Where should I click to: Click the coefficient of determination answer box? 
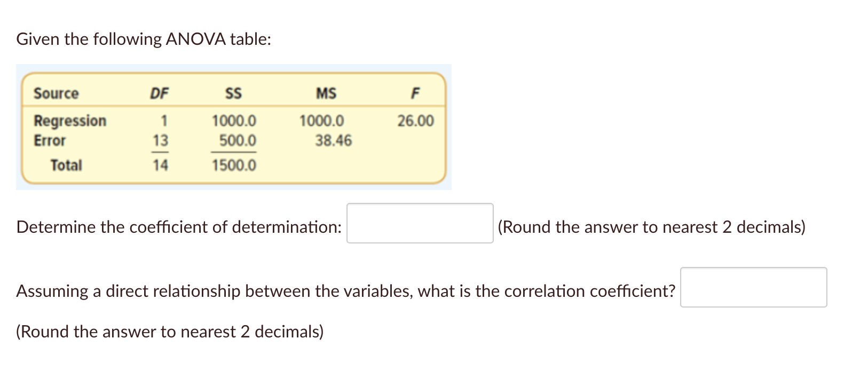420,223
